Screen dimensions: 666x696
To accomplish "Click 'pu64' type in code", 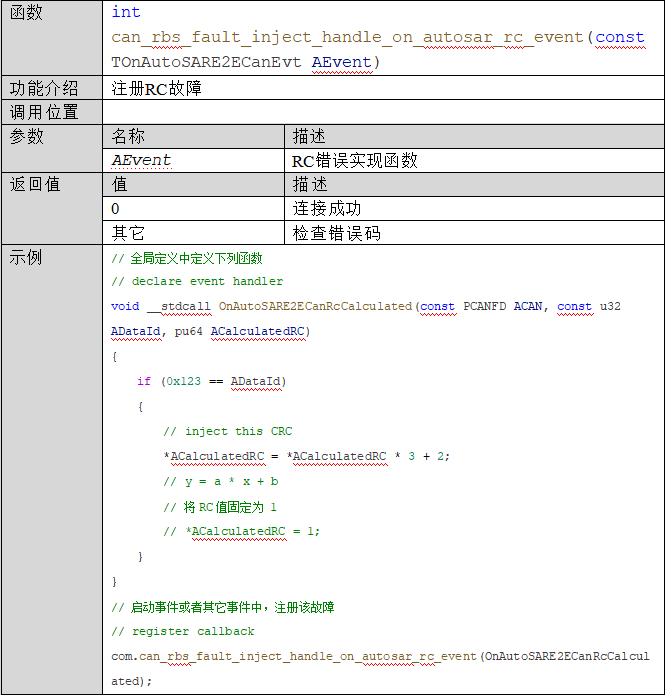I will pos(188,332).
